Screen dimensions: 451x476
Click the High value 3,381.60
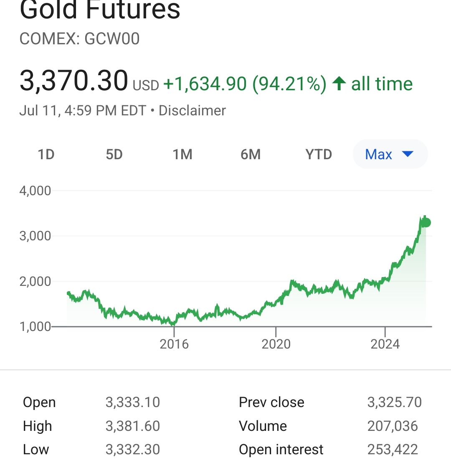pyautogui.click(x=133, y=426)
